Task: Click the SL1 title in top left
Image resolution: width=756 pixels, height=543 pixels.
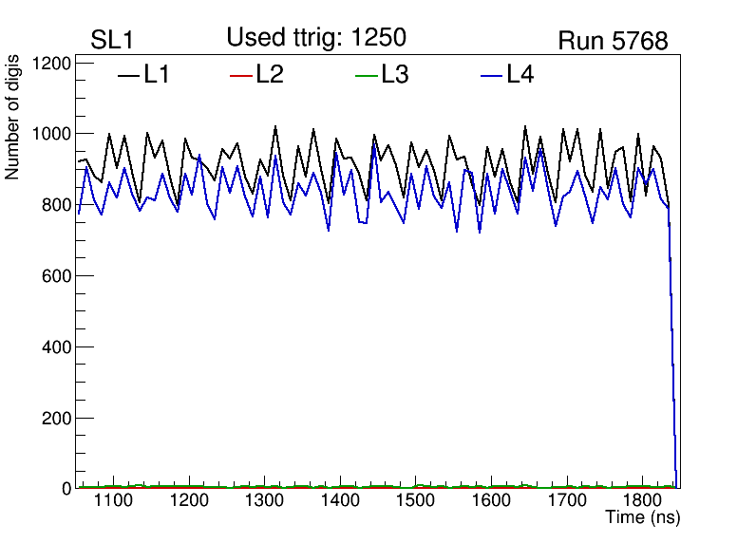Action: click(x=115, y=41)
